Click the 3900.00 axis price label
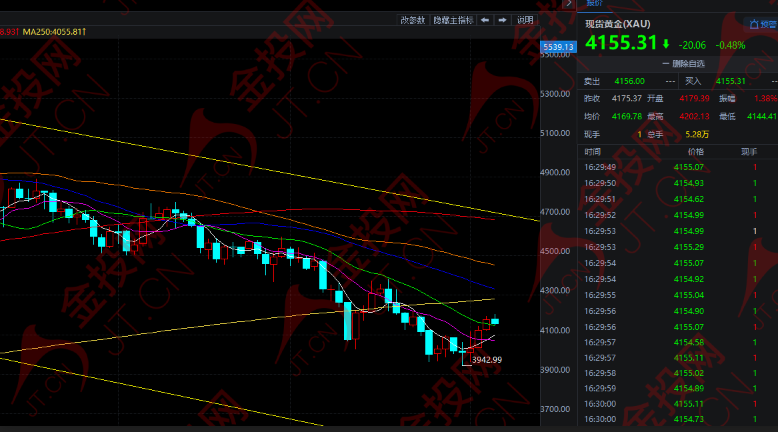Screen dimensions: 778x432 pos(555,370)
